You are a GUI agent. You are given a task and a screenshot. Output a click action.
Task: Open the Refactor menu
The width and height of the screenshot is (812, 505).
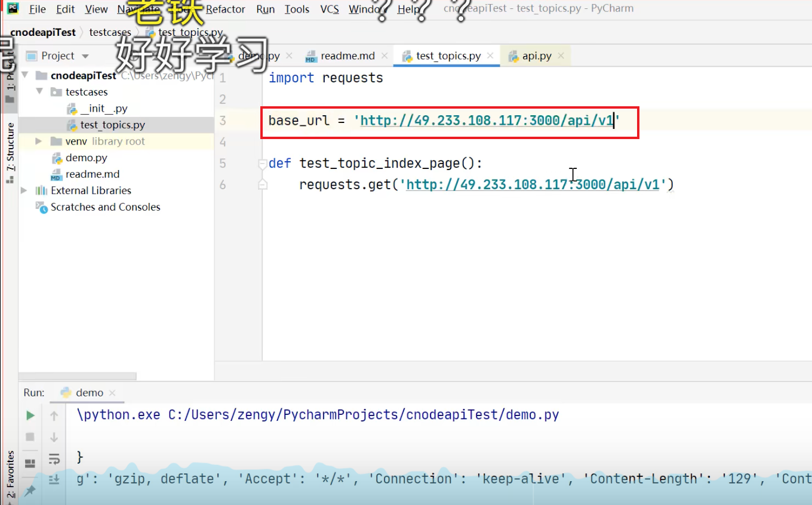point(226,9)
